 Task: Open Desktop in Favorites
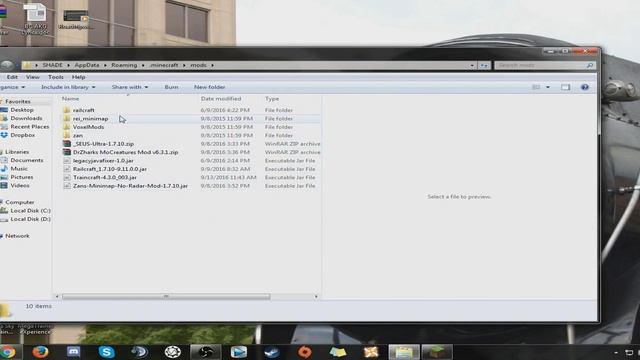tap(22, 110)
